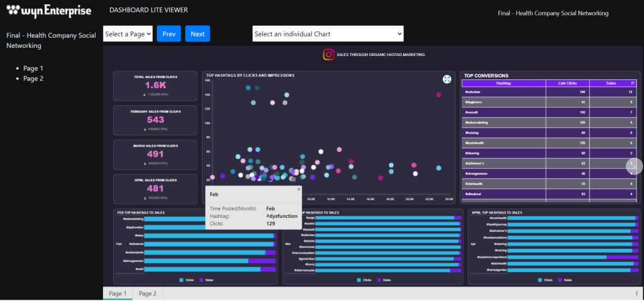Maximize the scatter chart with expand icon

[x=447, y=79]
